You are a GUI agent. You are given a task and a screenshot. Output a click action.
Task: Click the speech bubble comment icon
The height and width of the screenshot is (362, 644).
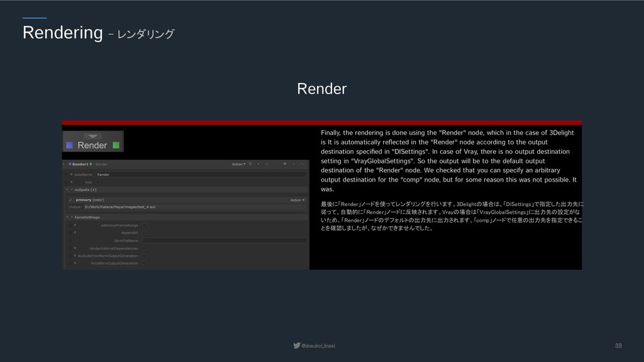point(285,164)
